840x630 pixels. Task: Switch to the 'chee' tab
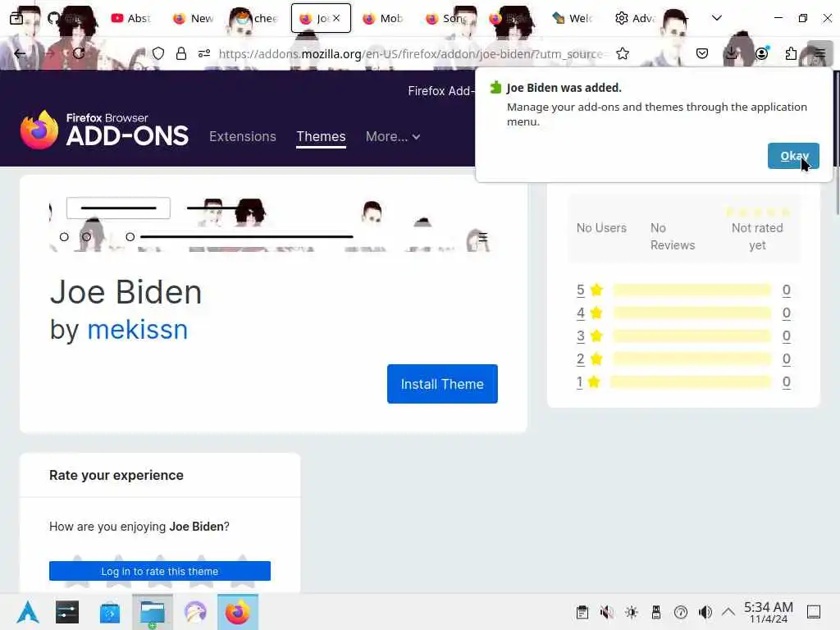pos(257,18)
